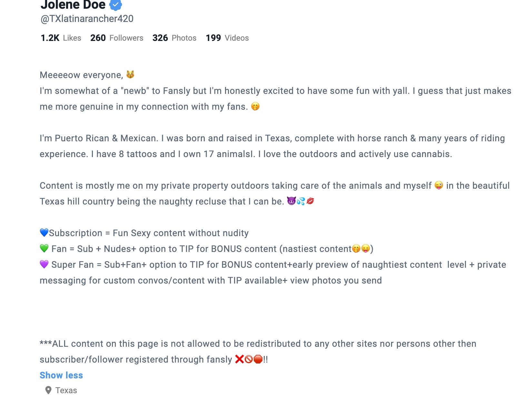This screenshot has width=532, height=409.
Task: Click the location pin icon next to Texas
Action: 48,390
